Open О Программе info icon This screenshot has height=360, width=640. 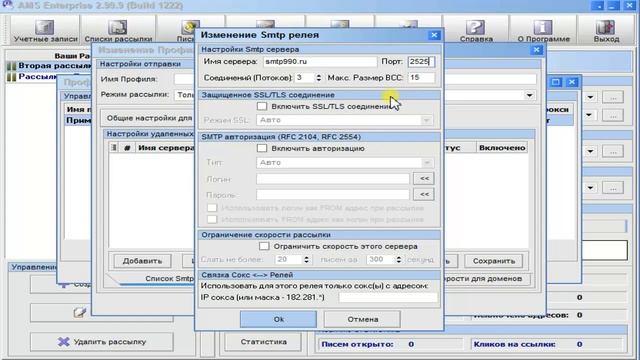point(543,31)
